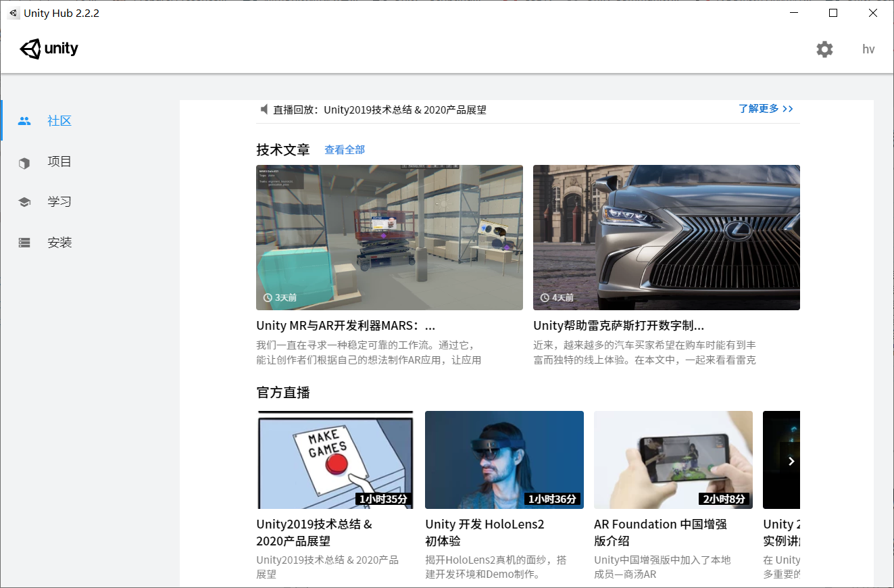Click the Unity logo in the header

pos(48,48)
